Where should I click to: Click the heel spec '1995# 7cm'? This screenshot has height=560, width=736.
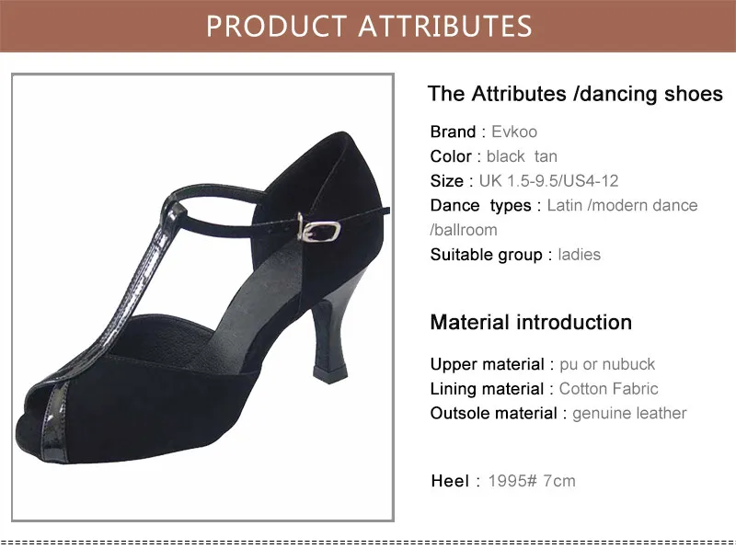tap(532, 481)
